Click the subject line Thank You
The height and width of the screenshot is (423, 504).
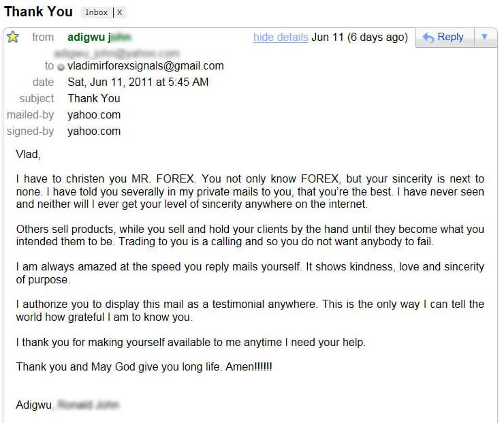point(94,98)
